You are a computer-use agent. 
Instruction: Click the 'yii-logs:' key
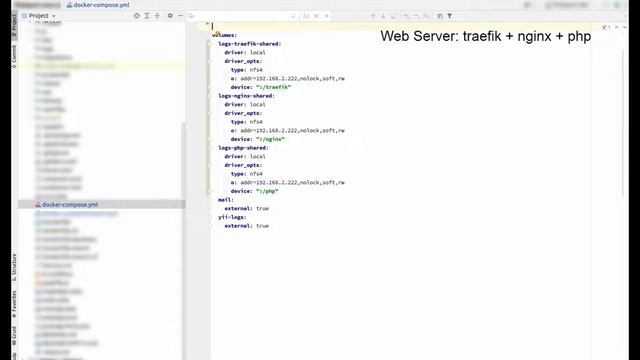[232, 217]
